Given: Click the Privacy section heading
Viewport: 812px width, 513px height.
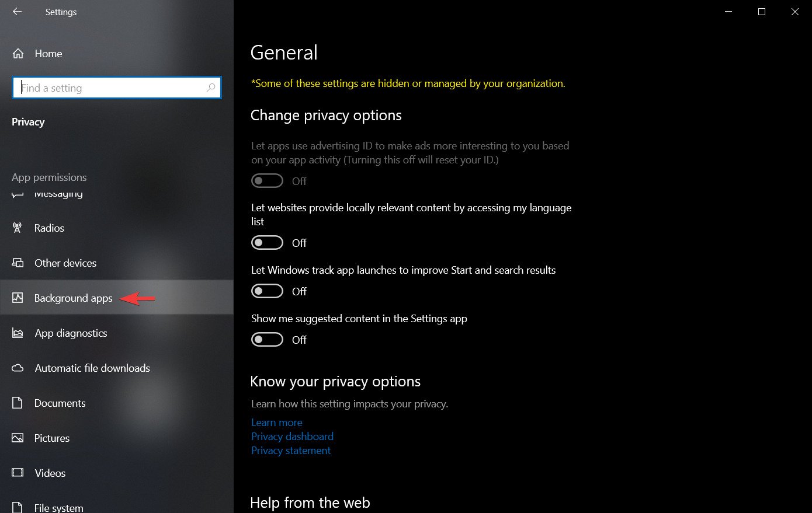Looking at the screenshot, I should 28,122.
